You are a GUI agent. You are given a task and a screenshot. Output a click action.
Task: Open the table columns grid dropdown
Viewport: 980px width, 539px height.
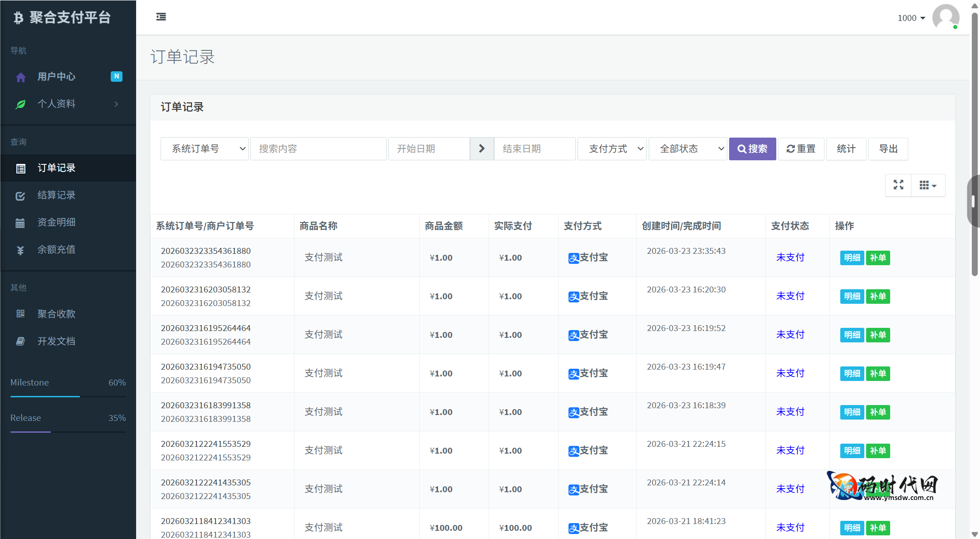pos(928,185)
